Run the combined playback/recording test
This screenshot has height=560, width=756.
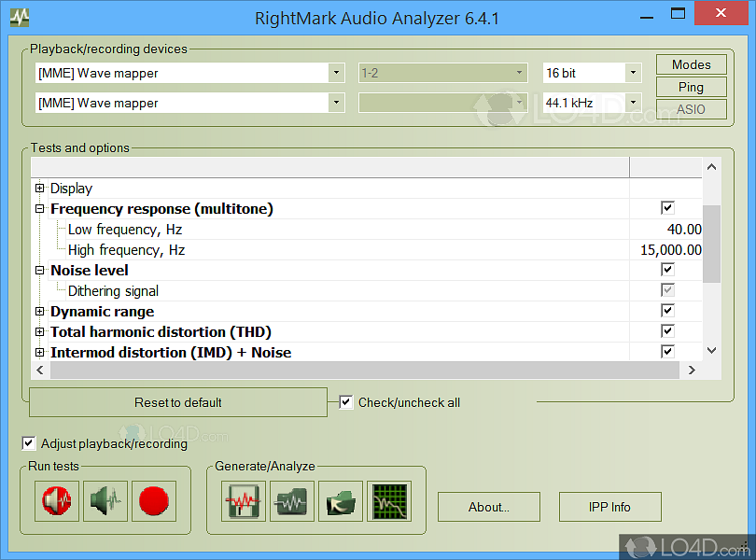pos(56,501)
